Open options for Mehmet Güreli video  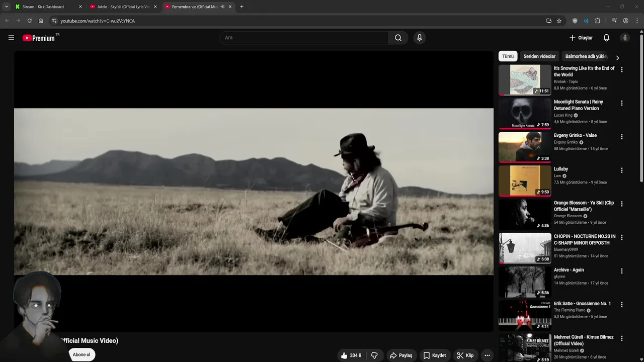tap(621, 338)
